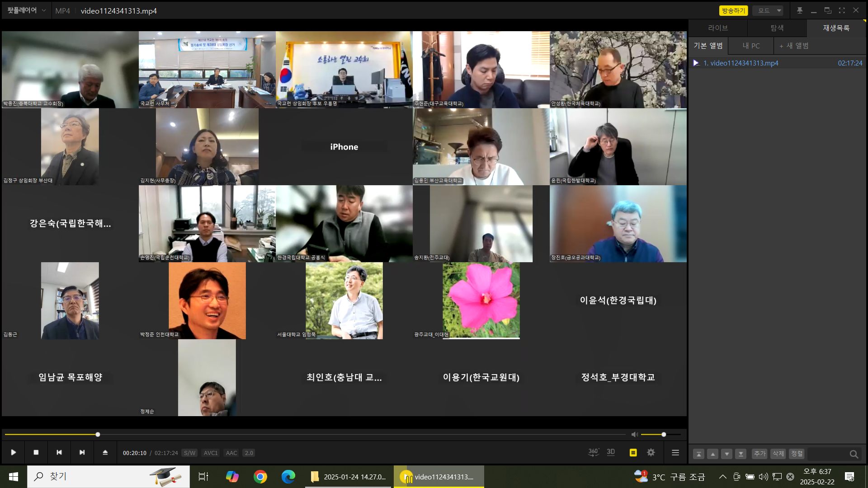Expand the 팟플레이어 main menu dropdown
The image size is (868, 488).
coord(26,10)
